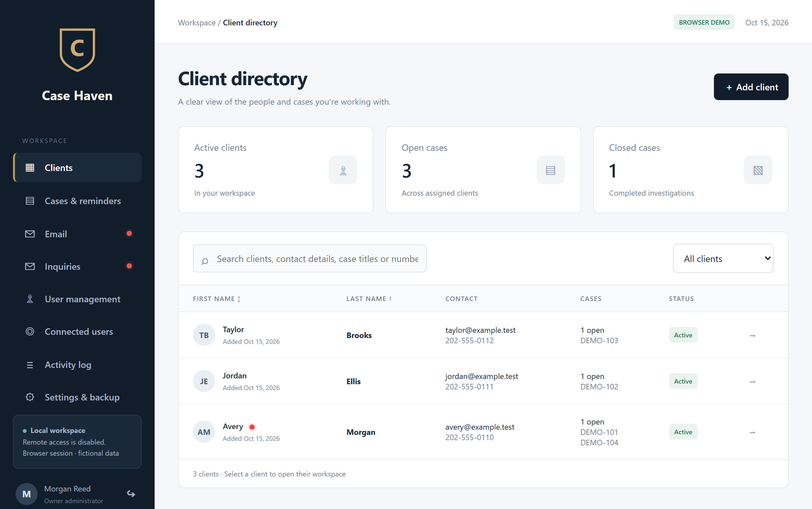Screen dimensions: 812x509
Task: Click the Closed cases summary card
Action: (x=691, y=170)
